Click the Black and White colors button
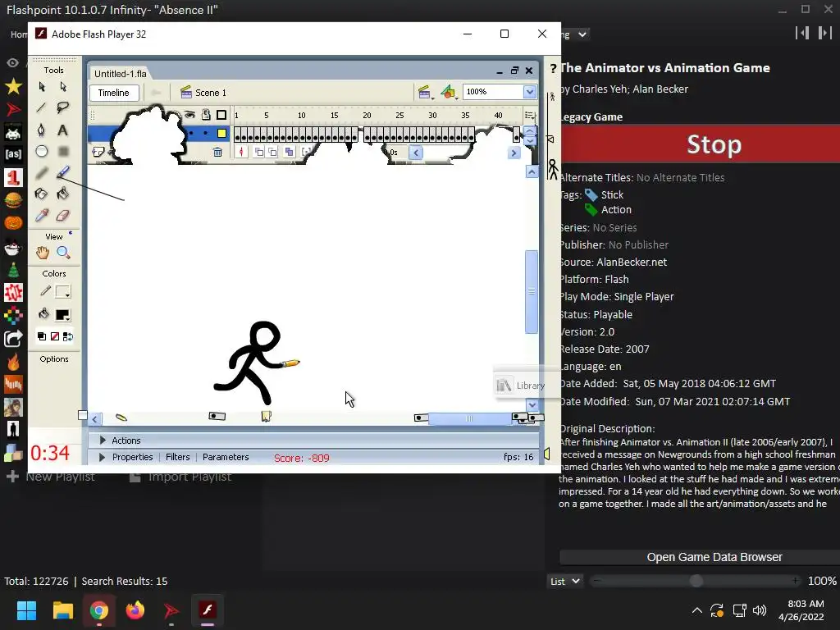This screenshot has height=630, width=840. click(41, 336)
